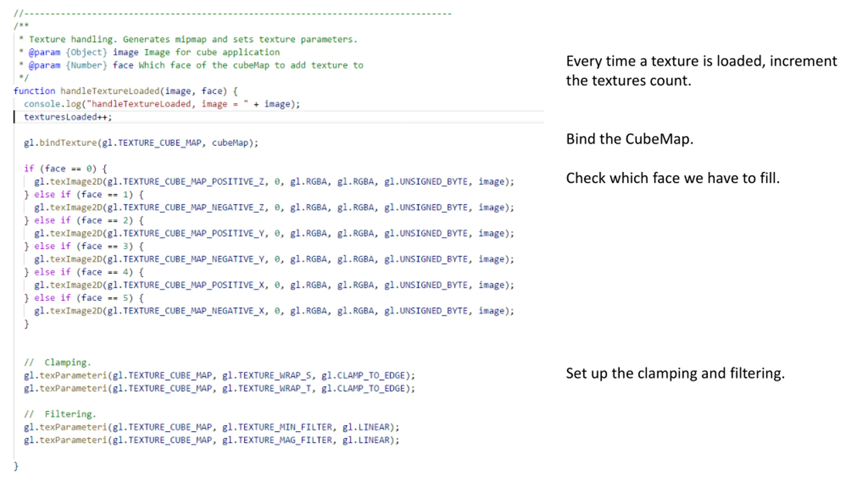Viewport: 868px width, 488px height.
Task: Click the gl.bindTexture cubeMap line
Action: click(x=141, y=143)
